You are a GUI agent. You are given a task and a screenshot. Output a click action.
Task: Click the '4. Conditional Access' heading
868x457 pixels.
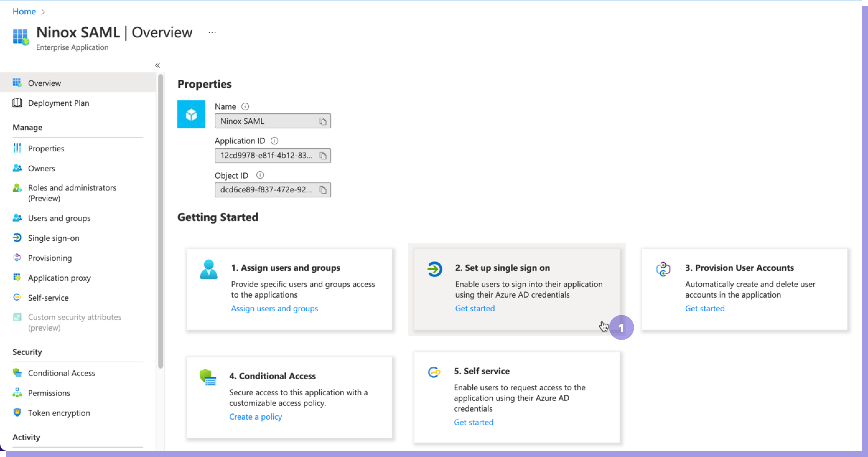pos(272,376)
